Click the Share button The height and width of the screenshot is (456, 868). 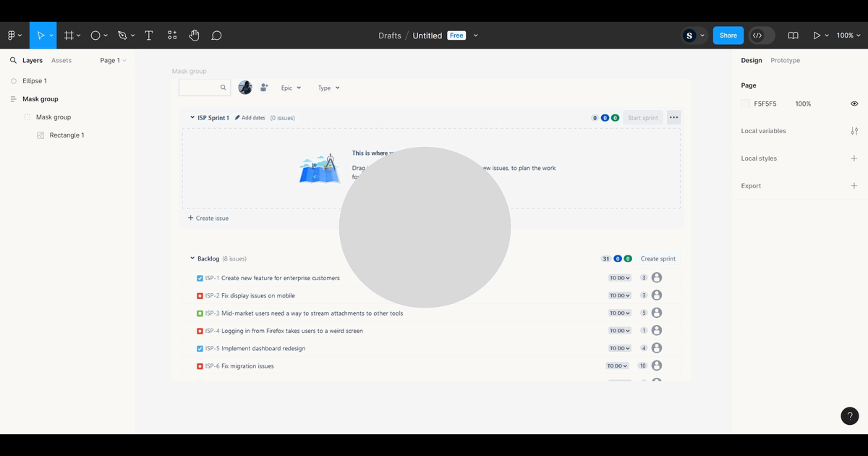point(728,35)
